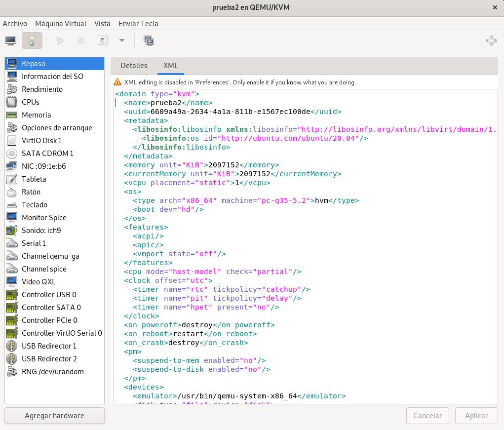504x430 pixels.
Task: Click the XML warning triangle icon
Action: tap(117, 82)
